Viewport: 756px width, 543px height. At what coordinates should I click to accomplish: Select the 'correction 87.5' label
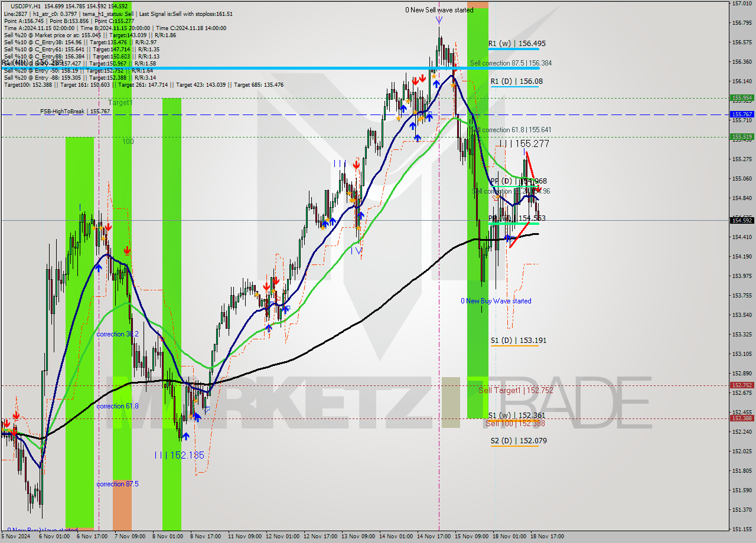point(118,484)
